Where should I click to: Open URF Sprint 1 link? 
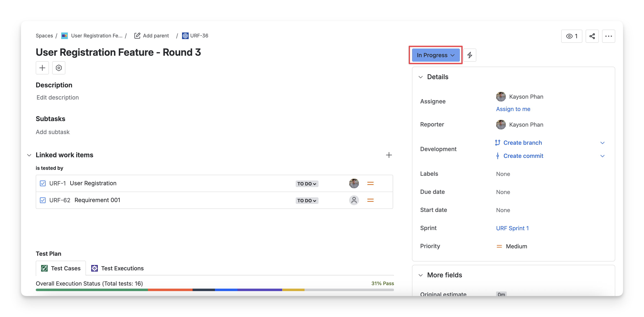(512, 228)
